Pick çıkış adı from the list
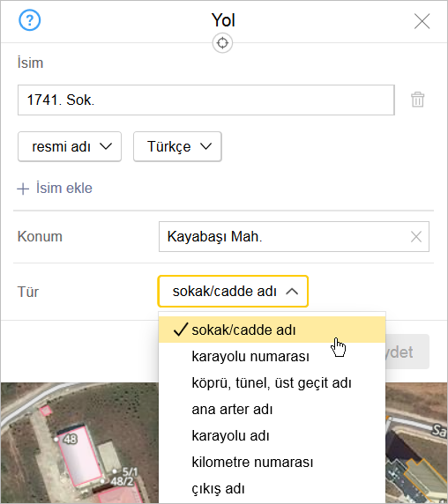Viewport: 448px width, 504px height. click(273, 488)
